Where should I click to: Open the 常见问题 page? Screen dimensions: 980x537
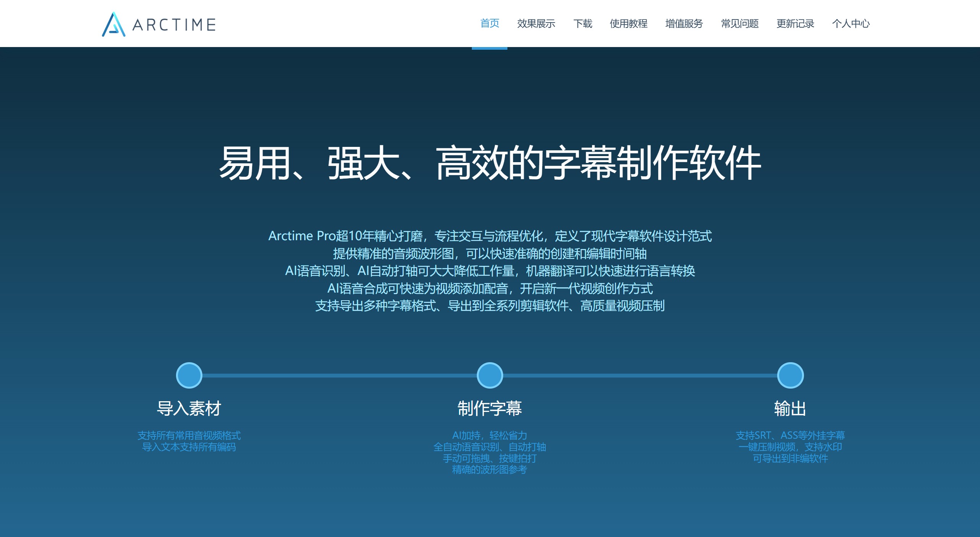(x=739, y=24)
